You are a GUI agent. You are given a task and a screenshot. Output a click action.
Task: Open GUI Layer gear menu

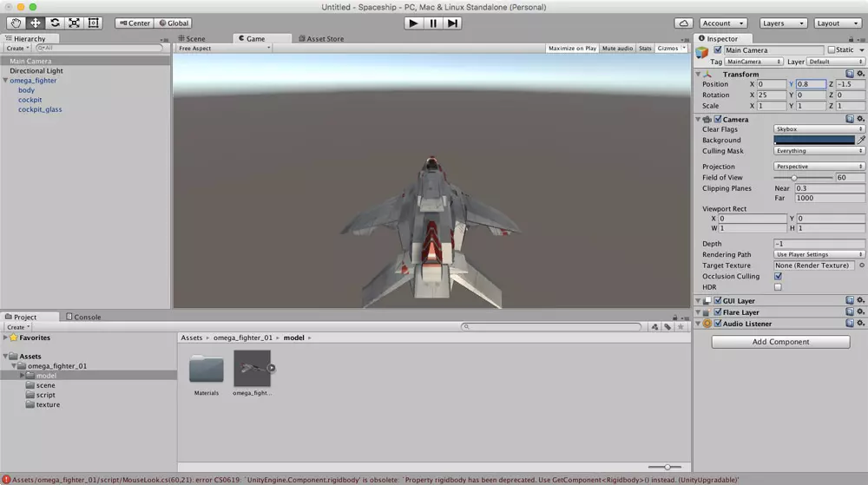860,300
